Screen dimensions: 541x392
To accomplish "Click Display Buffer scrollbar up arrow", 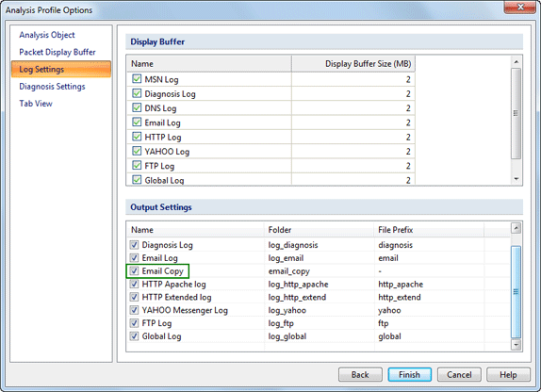I will pos(516,62).
